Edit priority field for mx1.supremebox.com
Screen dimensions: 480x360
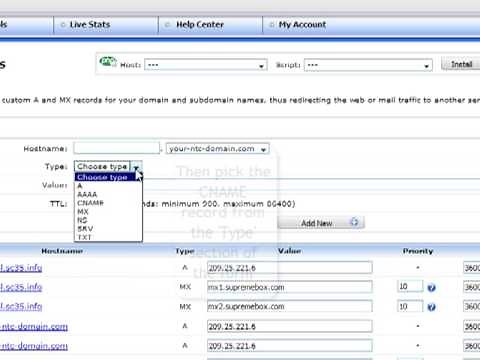pos(410,287)
